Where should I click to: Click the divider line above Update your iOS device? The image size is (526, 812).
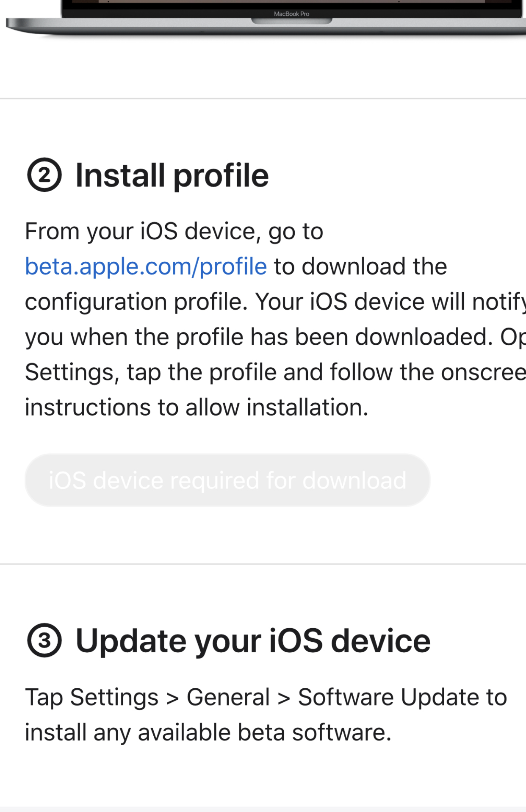pos(263,564)
